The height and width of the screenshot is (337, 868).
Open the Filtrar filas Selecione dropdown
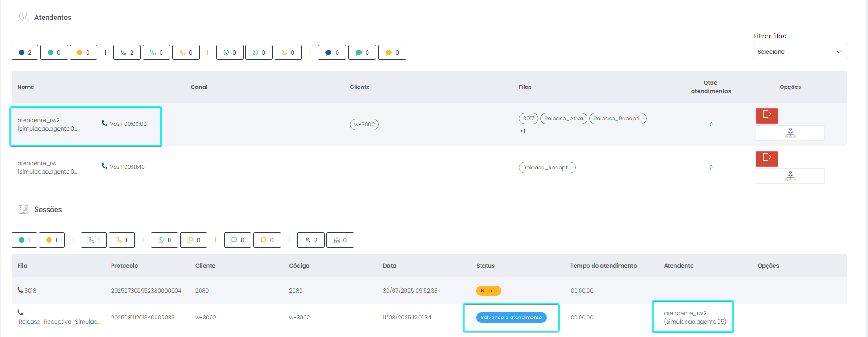[800, 52]
